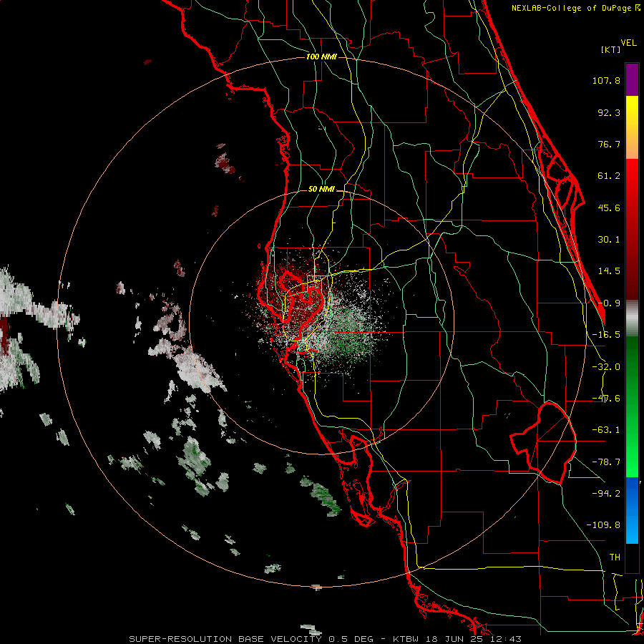Select the -47.6 scale value
This screenshot has width=644, height=644.
606,399
